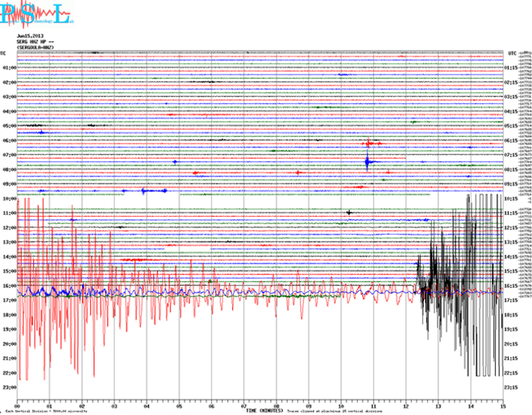Image resolution: width=532 pixels, height=415 pixels.
Task: Click the 22:15 label on right axis
Action: coord(511,373)
